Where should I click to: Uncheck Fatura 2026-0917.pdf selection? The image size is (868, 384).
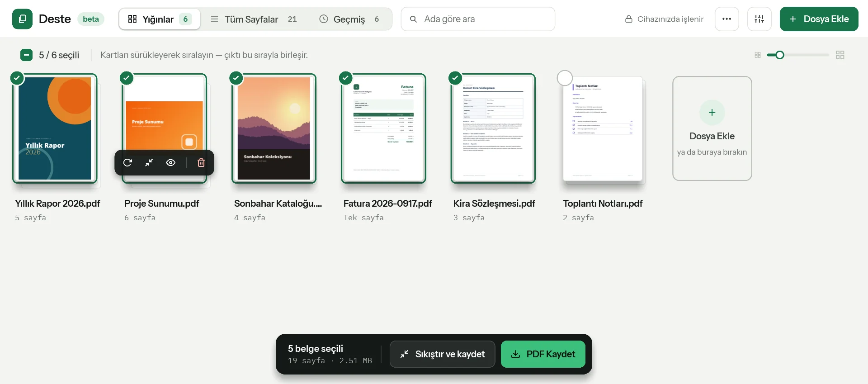pos(346,78)
